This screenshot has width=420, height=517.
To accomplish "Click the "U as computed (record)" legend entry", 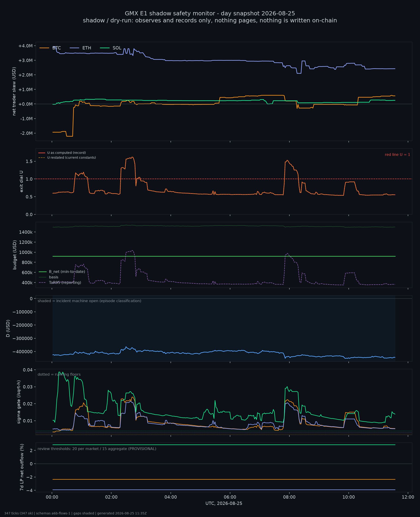I will [62, 153].
